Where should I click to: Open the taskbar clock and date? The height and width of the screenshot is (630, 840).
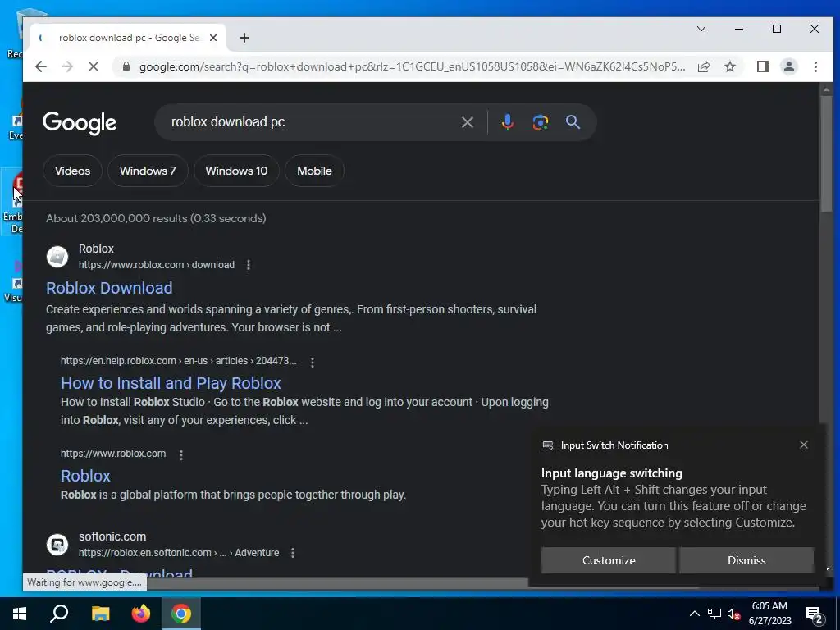(769, 614)
